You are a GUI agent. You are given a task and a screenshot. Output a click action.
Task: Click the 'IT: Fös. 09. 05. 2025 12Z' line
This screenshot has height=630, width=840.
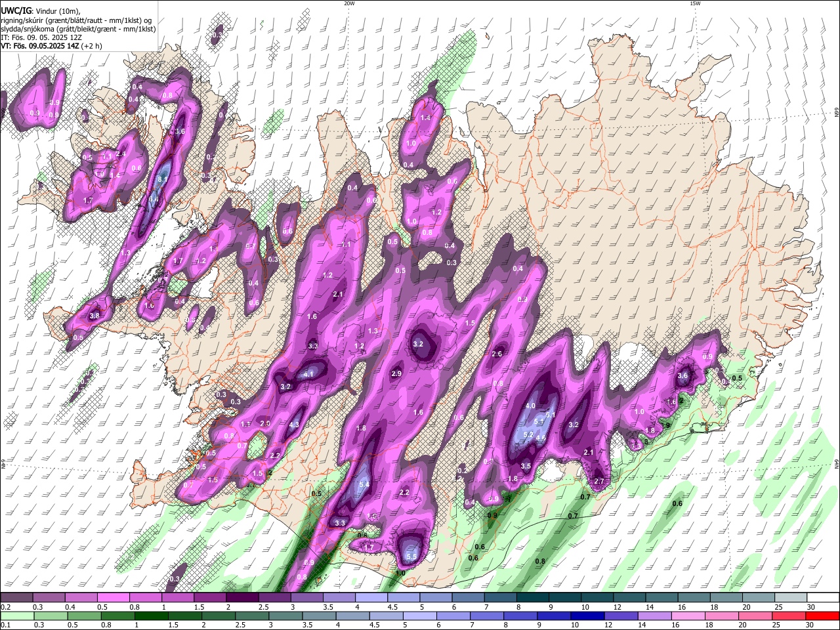[40, 37]
